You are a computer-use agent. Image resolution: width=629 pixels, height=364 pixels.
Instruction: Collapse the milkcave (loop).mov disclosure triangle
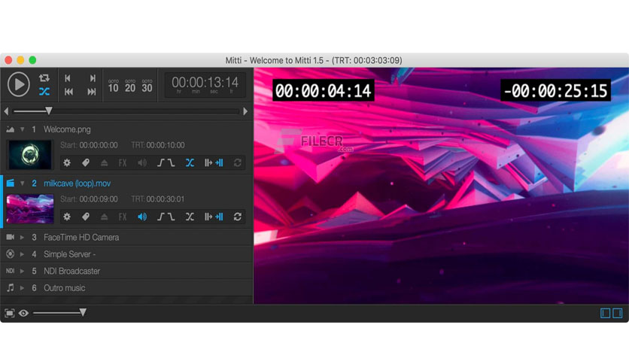point(23,184)
